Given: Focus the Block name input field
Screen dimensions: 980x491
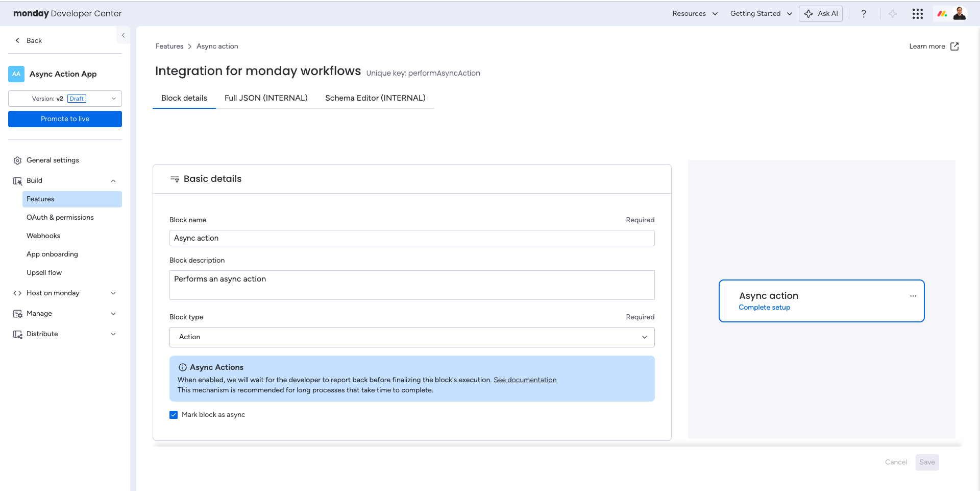Looking at the screenshot, I should (x=412, y=238).
